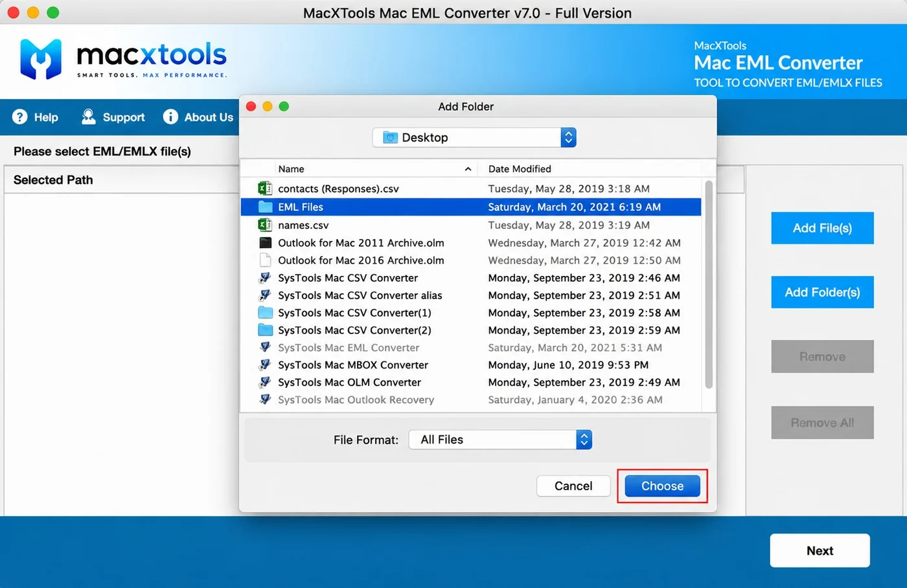907x588 pixels.
Task: Click the SysTools Mac CSV Converter(2) folder icon
Action: pos(265,330)
